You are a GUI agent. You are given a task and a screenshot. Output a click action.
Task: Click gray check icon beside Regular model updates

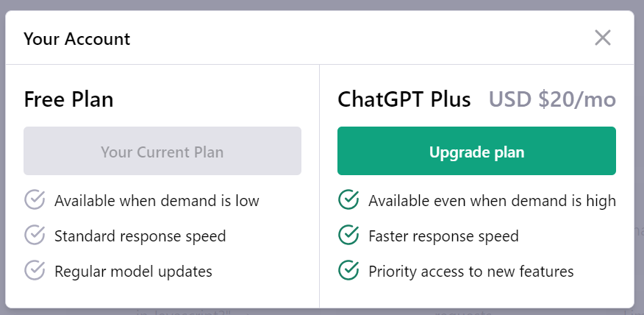[x=35, y=271]
